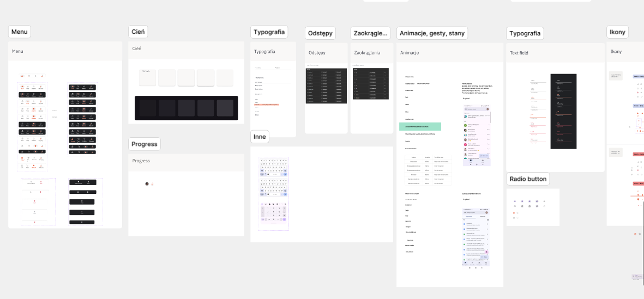
Task: Click the 'Odstępy' section label
Action: click(x=320, y=33)
